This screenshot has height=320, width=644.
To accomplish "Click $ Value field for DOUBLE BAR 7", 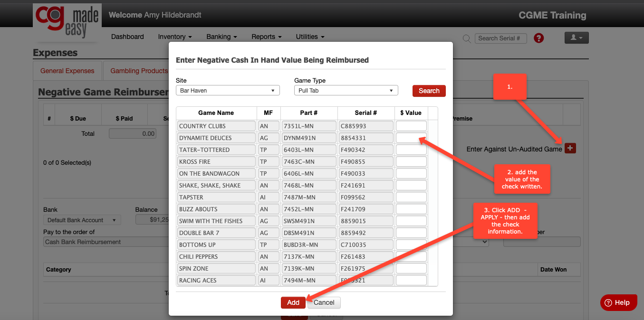I will tap(412, 233).
